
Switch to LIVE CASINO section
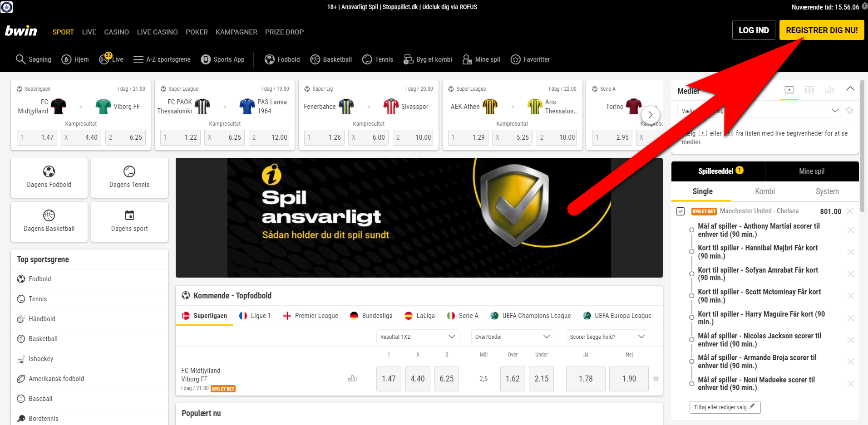pos(158,32)
